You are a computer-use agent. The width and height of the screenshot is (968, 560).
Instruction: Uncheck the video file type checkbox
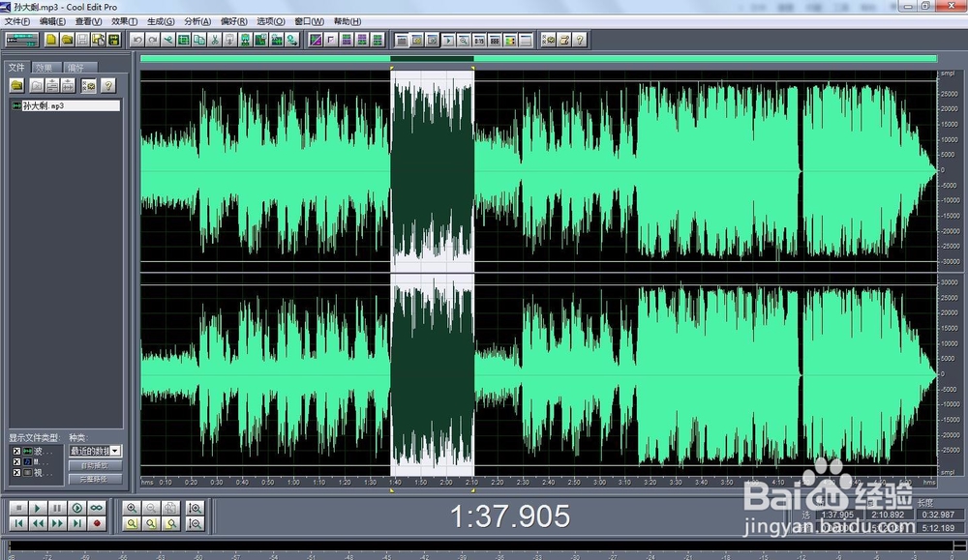pyautogui.click(x=16, y=472)
